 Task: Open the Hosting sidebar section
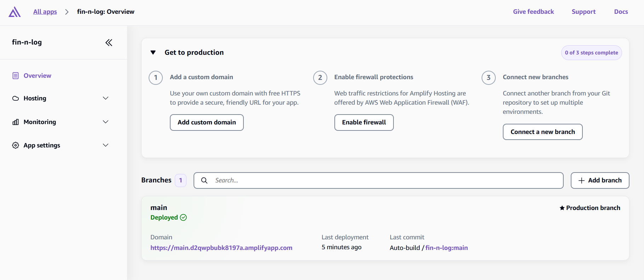(35, 98)
